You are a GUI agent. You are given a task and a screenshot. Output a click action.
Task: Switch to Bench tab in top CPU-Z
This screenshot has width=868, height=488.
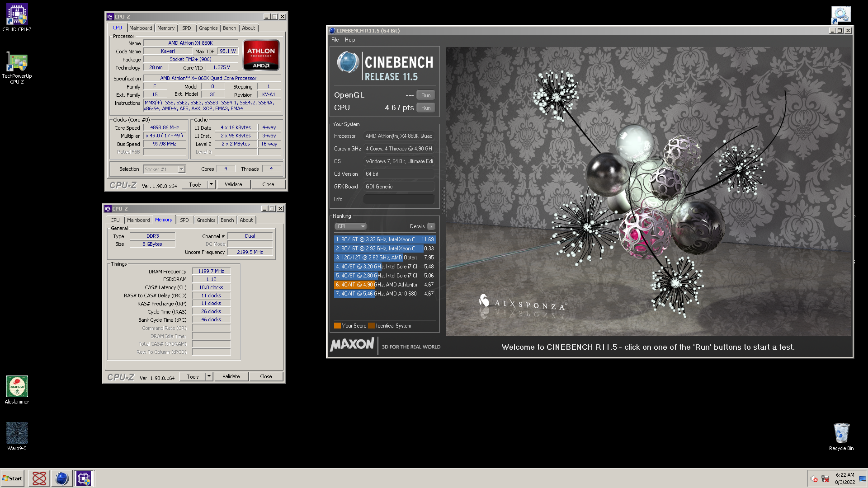230,28
